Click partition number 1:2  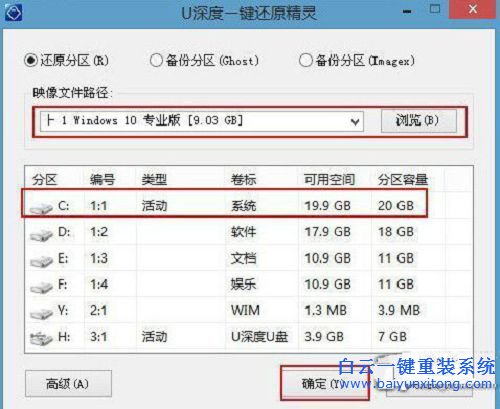tap(99, 232)
